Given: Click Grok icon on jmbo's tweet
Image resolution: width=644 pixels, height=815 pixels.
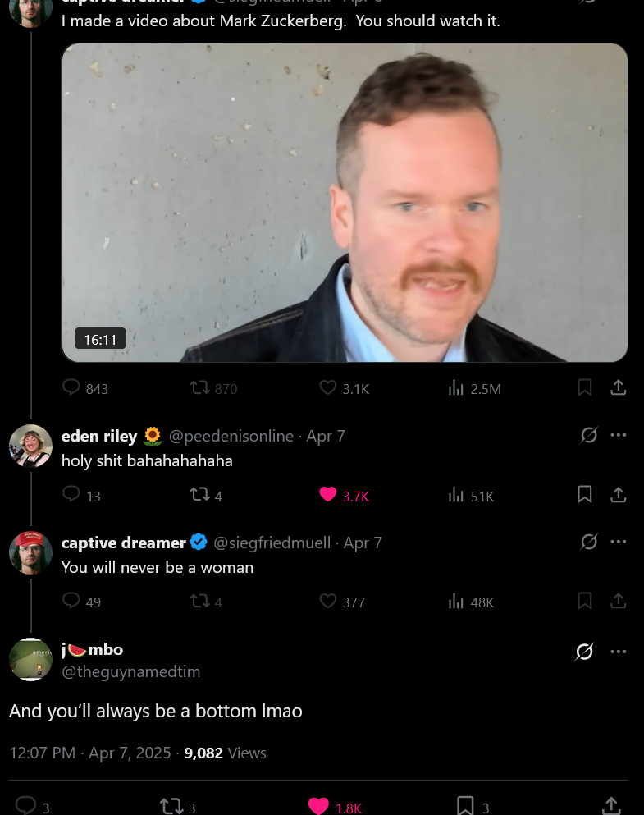Looking at the screenshot, I should (585, 652).
